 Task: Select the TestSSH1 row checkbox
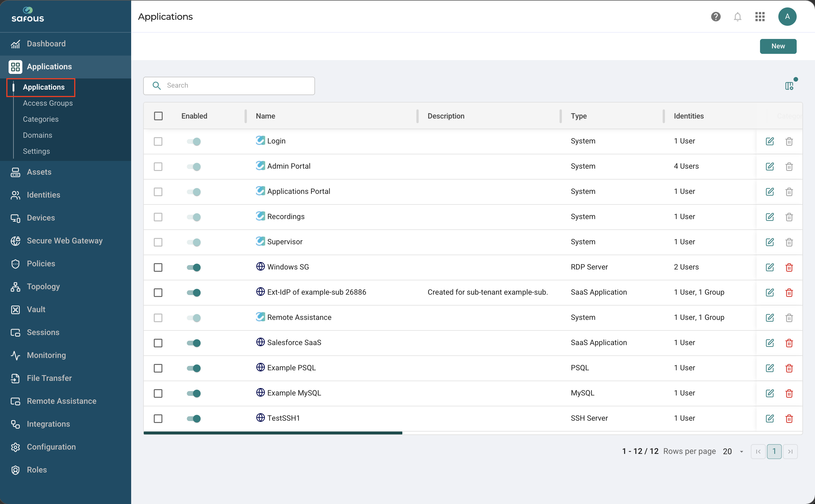[x=158, y=418]
